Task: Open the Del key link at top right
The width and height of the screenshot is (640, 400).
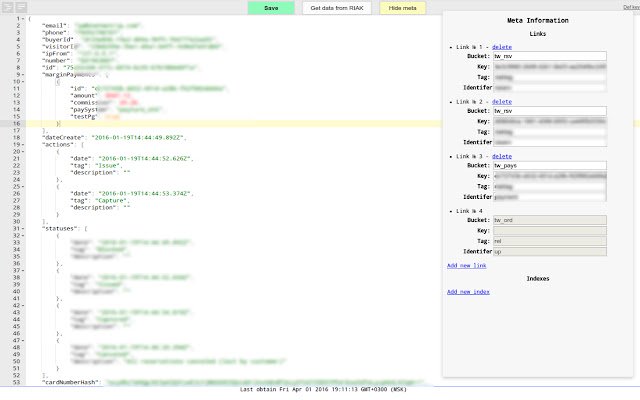Action: click(631, 7)
